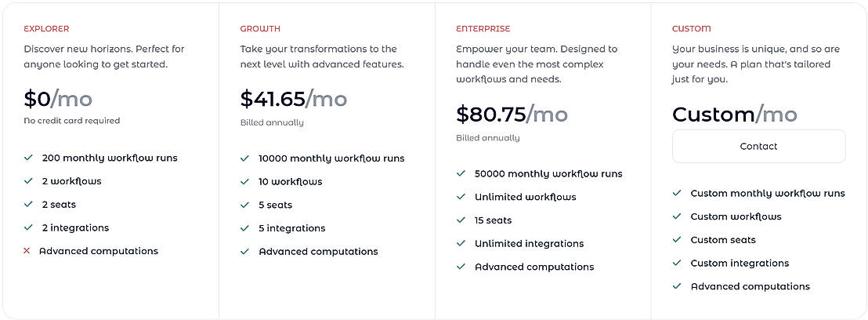Select the CUSTOM plan heading
Screen dimensions: 868x320
[x=692, y=29]
